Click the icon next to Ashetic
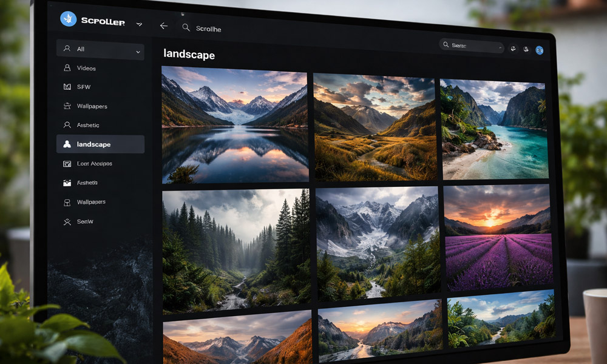 tap(67, 125)
